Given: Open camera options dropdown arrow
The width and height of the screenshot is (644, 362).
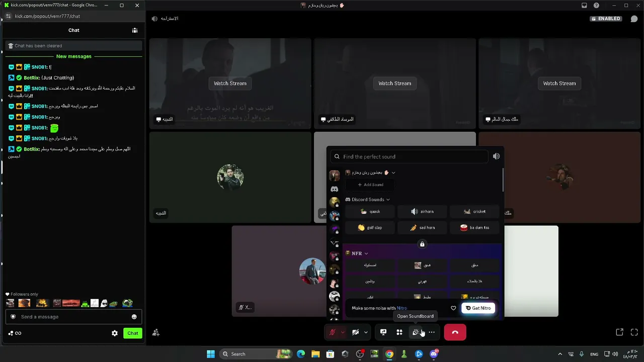Looking at the screenshot, I should click(x=366, y=332).
